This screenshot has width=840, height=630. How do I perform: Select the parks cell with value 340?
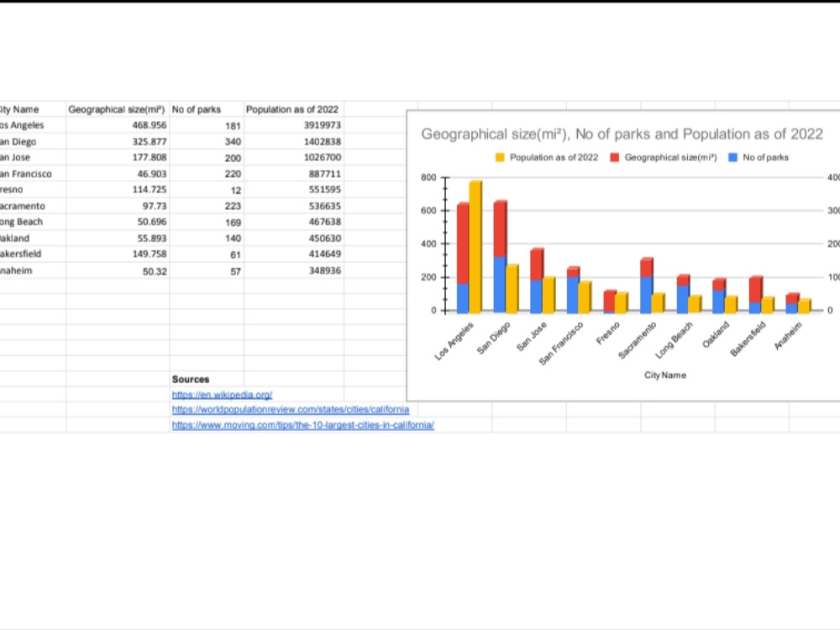(207, 141)
